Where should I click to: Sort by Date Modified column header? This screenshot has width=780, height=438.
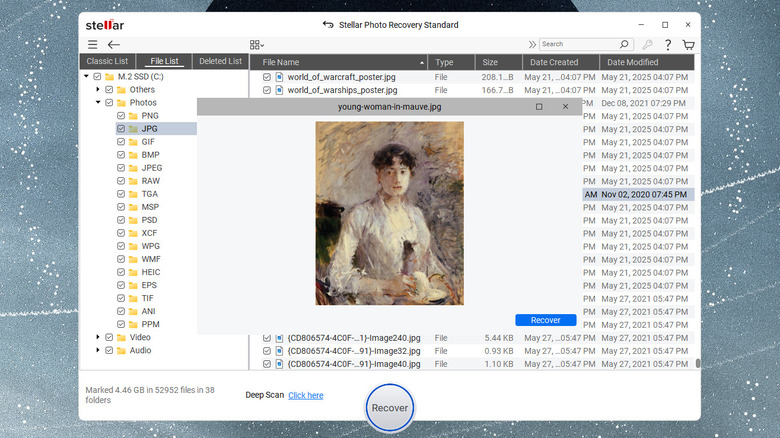coord(646,62)
